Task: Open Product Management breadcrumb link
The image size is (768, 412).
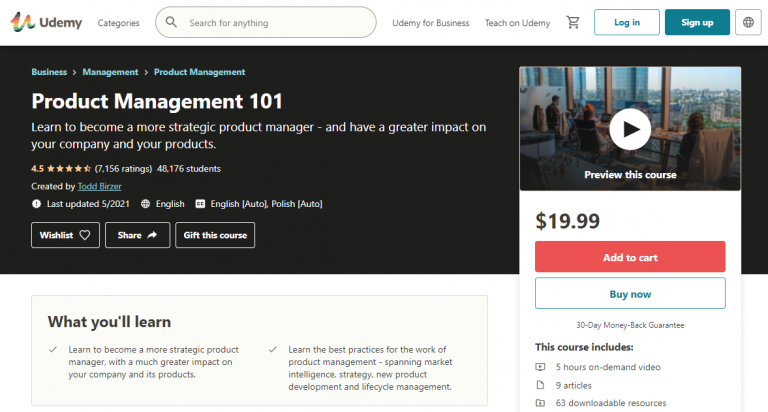Action: tap(200, 72)
